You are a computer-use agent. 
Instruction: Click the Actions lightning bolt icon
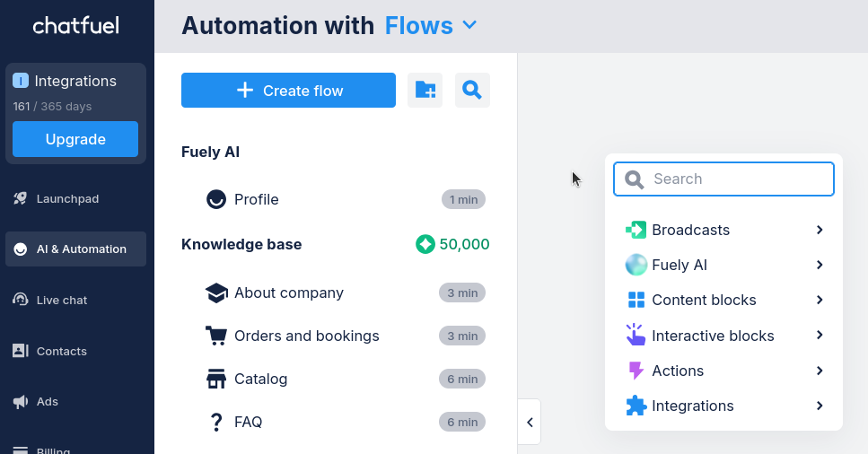[636, 371]
